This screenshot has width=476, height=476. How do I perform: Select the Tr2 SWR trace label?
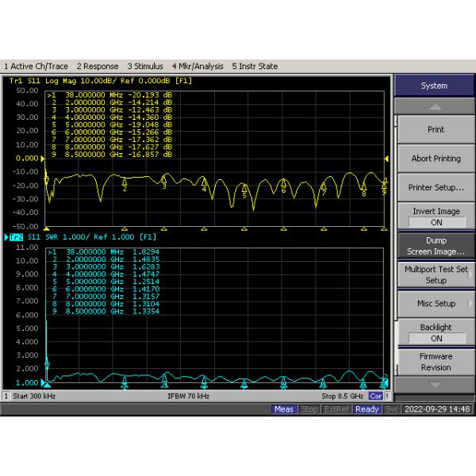(x=16, y=237)
